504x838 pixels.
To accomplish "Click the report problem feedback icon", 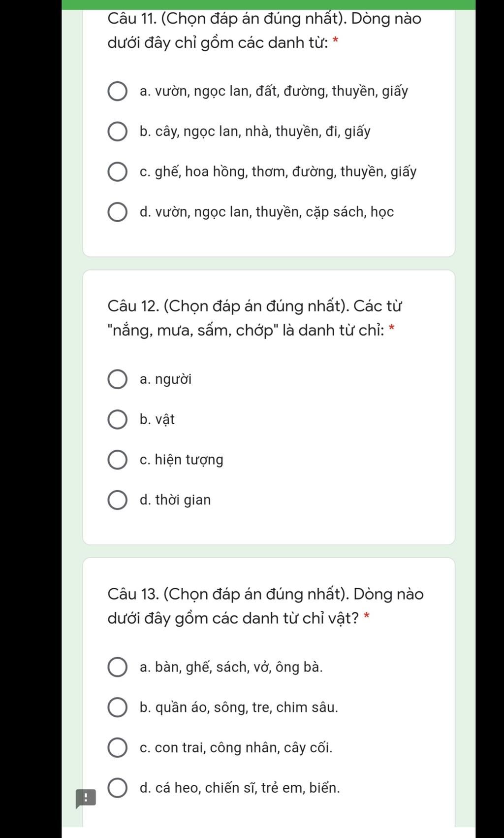I will click(86, 799).
